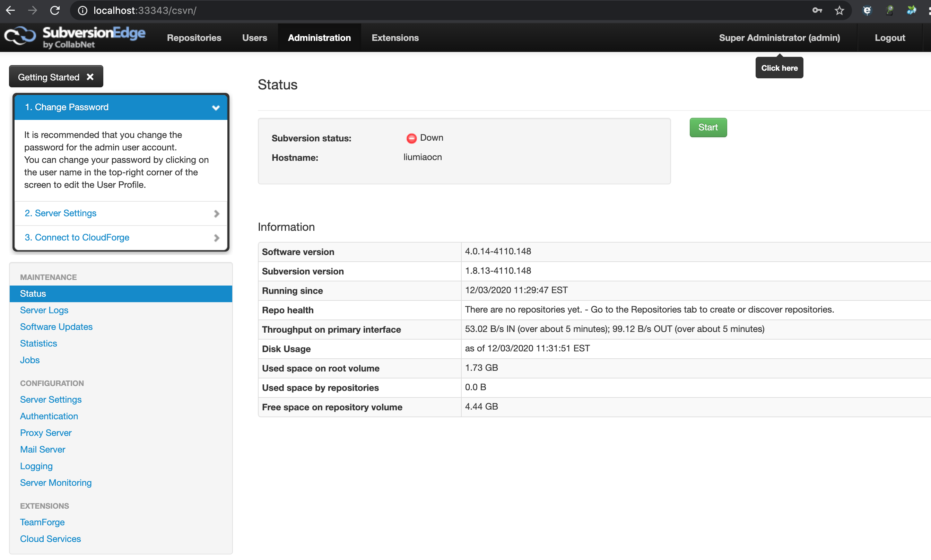
Task: Open Server Settings under Configuration
Action: [x=51, y=400]
